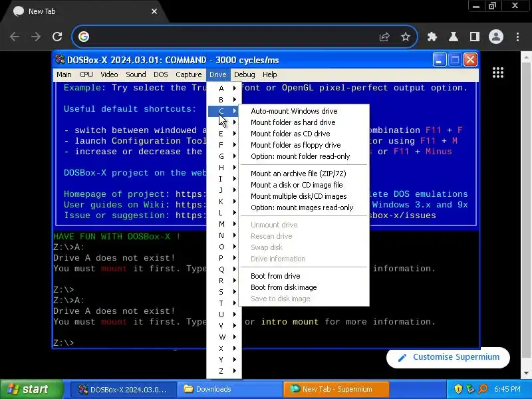Choose Mount folder as floppy drive
Image resolution: width=532 pixels, height=399 pixels.
click(x=304, y=145)
